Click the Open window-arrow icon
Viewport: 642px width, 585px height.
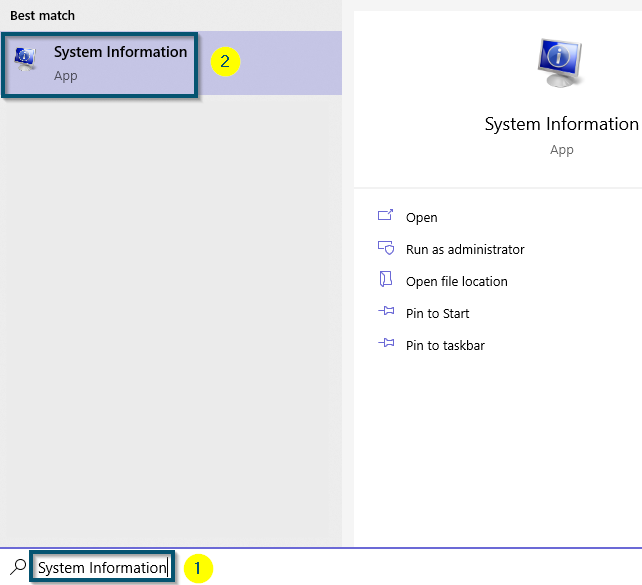(385, 215)
